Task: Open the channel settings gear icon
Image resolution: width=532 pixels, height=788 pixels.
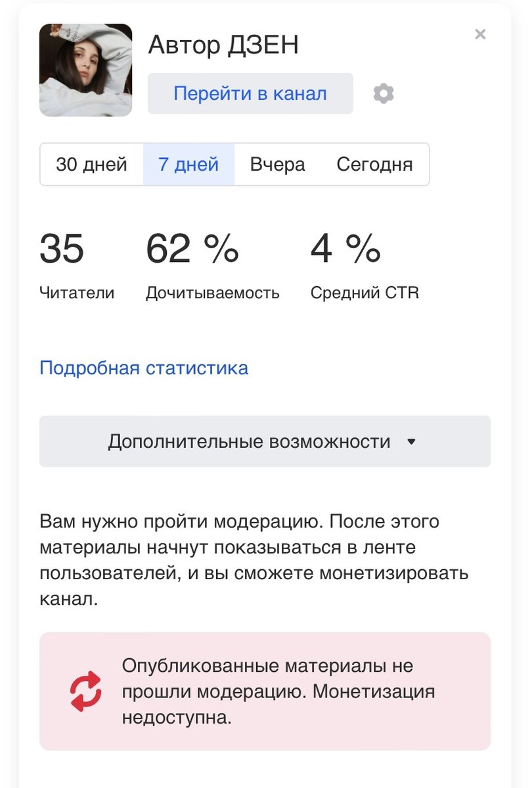Action: click(x=384, y=93)
